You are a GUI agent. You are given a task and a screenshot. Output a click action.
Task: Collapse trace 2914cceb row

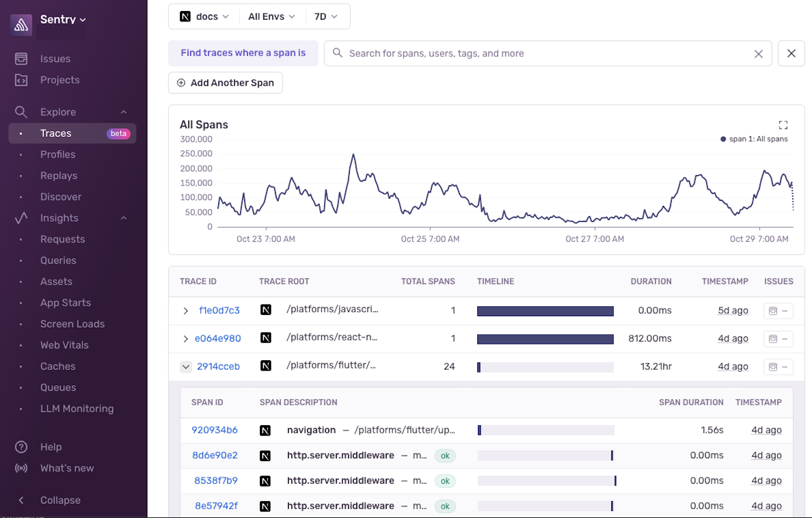click(186, 367)
